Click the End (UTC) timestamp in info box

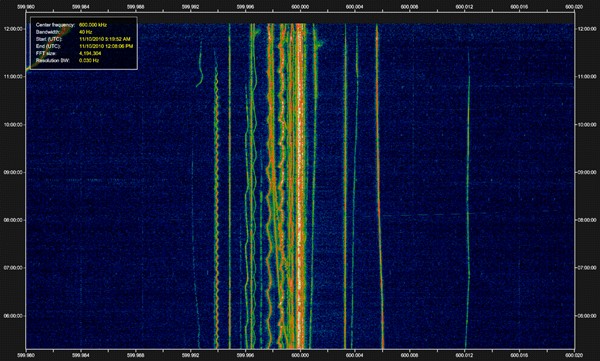click(106, 46)
